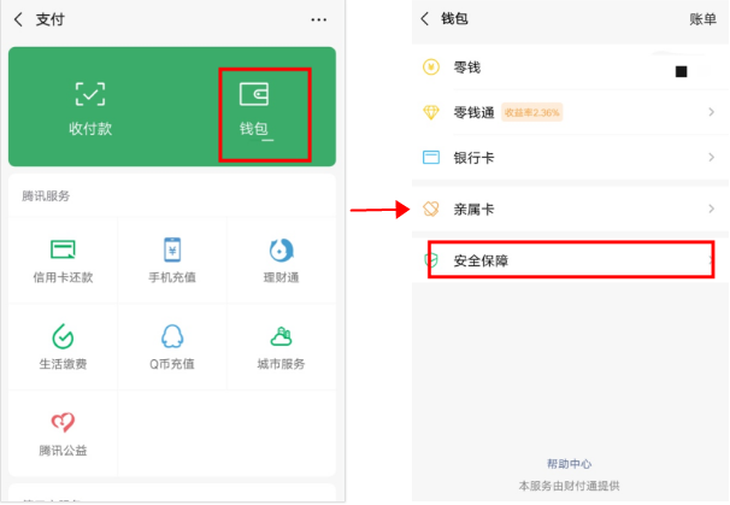Open the 帮助中心 help link

[x=569, y=464]
